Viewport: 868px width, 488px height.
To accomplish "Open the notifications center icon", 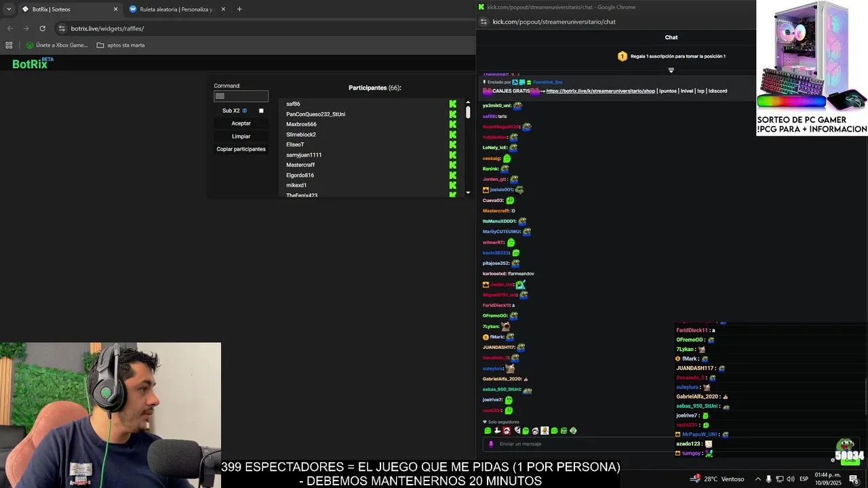I will 854,479.
